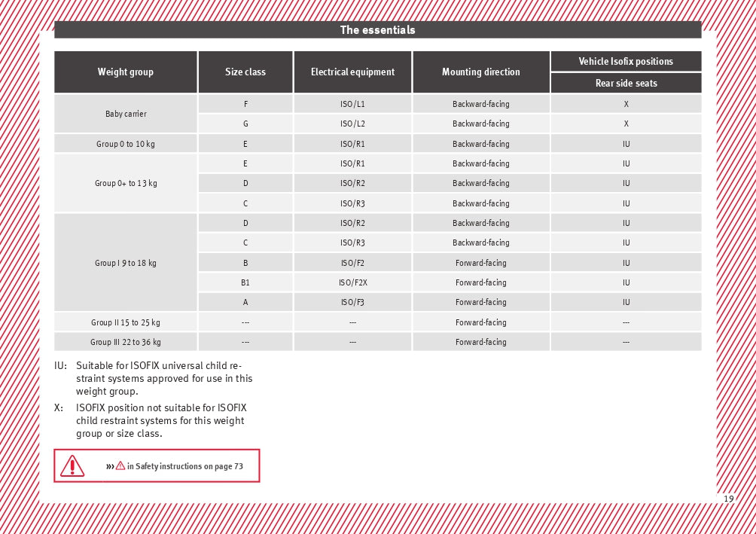Click the Electrical equipment column header
This screenshot has height=534, width=756.
(352, 72)
